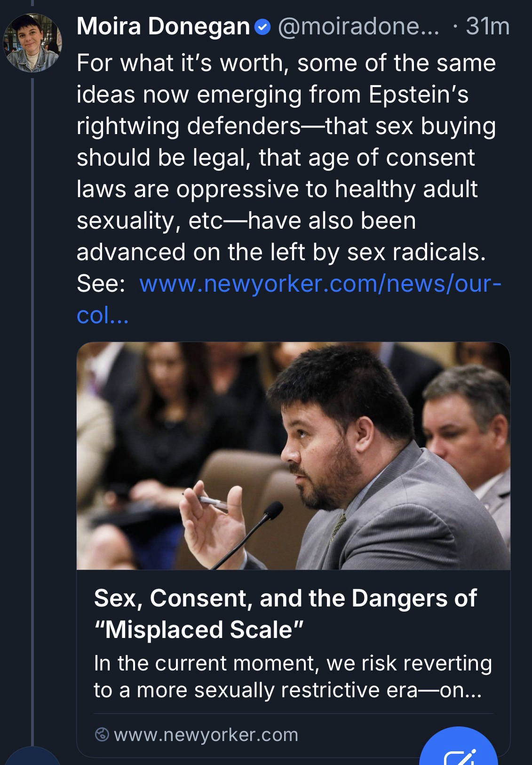Tap the "advanced on the left" sentence in post
This screenshot has height=765, width=532.
(280, 252)
